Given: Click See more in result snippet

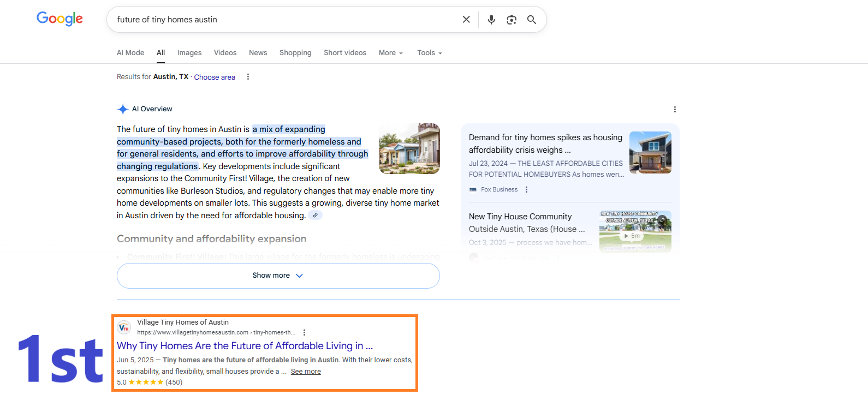Looking at the screenshot, I should (306, 372).
